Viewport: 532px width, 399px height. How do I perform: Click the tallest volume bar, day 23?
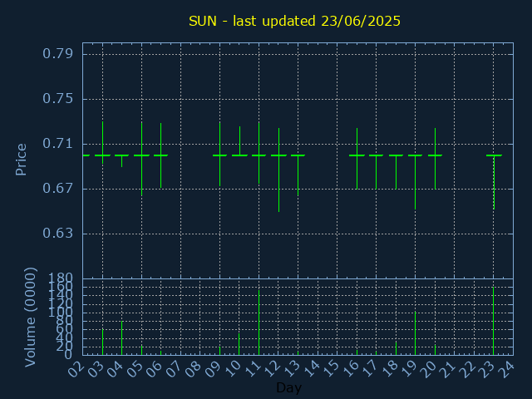coord(493,321)
